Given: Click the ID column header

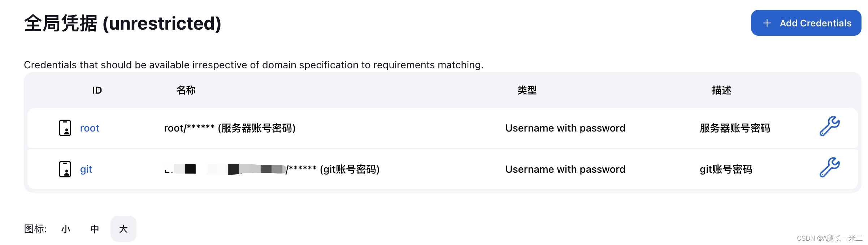Looking at the screenshot, I should [97, 90].
